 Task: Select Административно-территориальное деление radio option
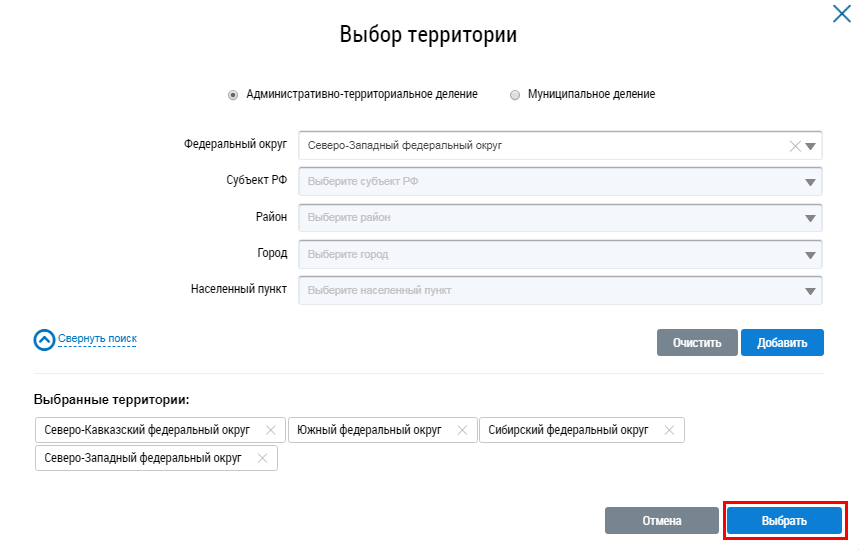[x=233, y=95]
